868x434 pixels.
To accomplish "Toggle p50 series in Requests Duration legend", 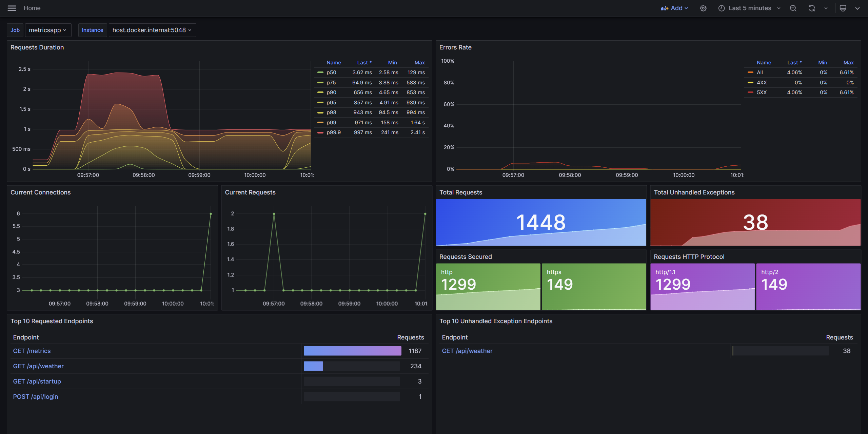I will pyautogui.click(x=331, y=73).
